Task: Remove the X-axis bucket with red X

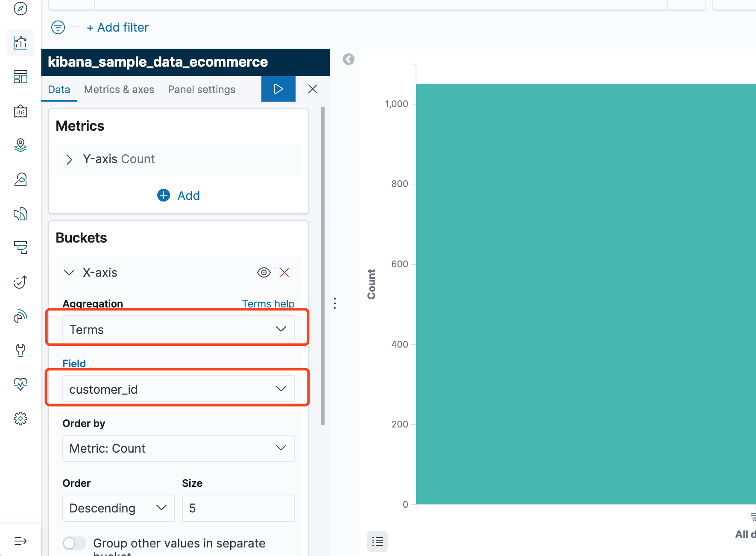Action: click(x=284, y=272)
